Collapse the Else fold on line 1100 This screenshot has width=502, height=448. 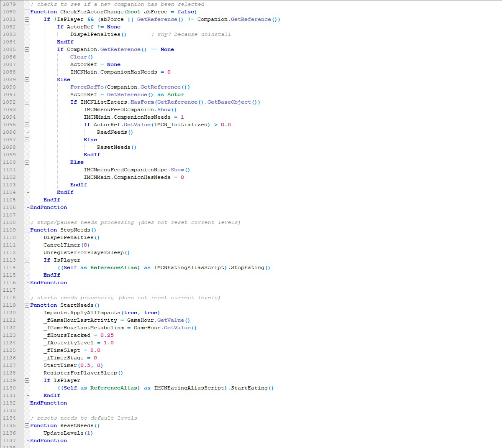point(27,162)
